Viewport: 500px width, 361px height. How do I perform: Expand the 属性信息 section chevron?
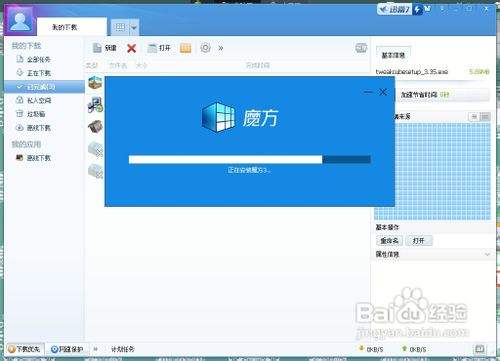coord(487,254)
